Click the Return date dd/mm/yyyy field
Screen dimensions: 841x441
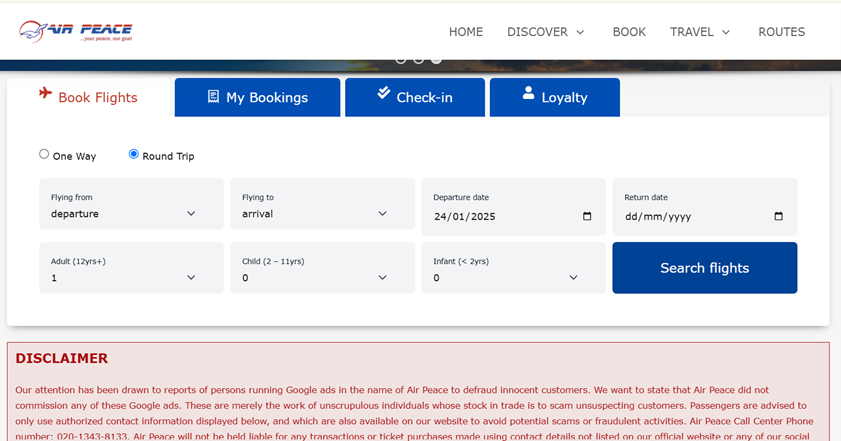pyautogui.click(x=690, y=216)
